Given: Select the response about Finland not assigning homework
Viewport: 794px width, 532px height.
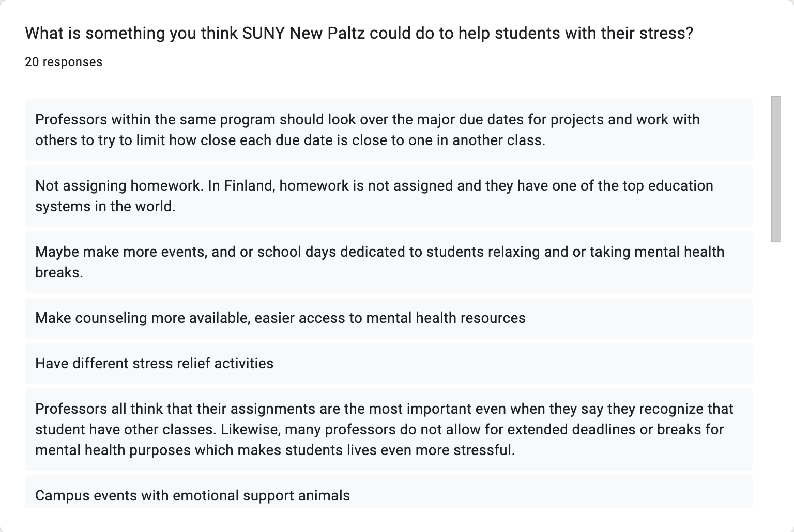Looking at the screenshot, I should pyautogui.click(x=388, y=196).
